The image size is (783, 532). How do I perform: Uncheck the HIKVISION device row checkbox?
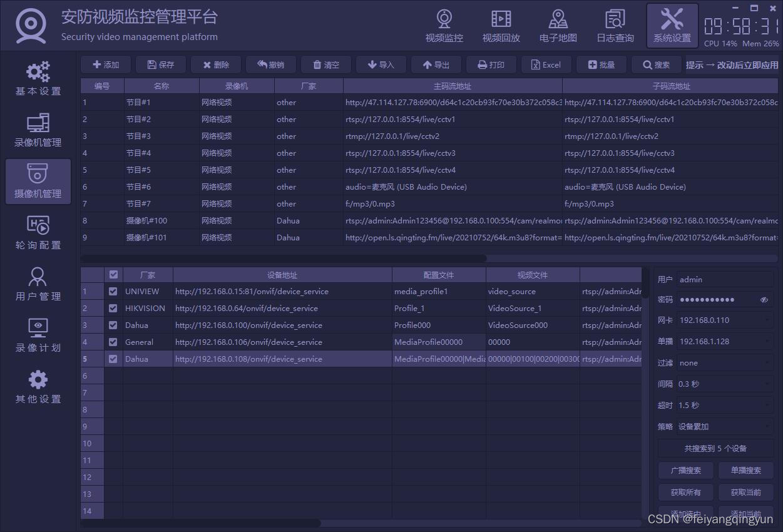[x=114, y=308]
